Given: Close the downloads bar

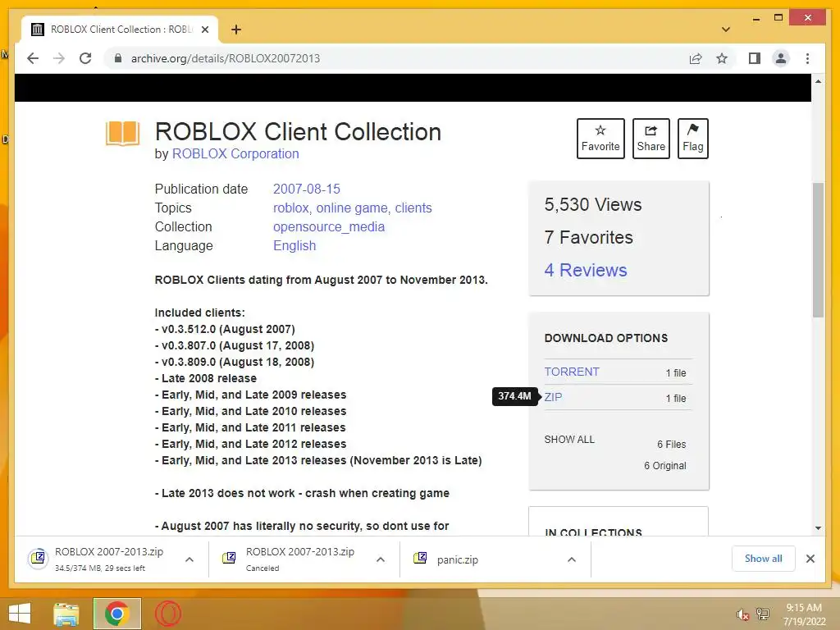Looking at the screenshot, I should [810, 559].
